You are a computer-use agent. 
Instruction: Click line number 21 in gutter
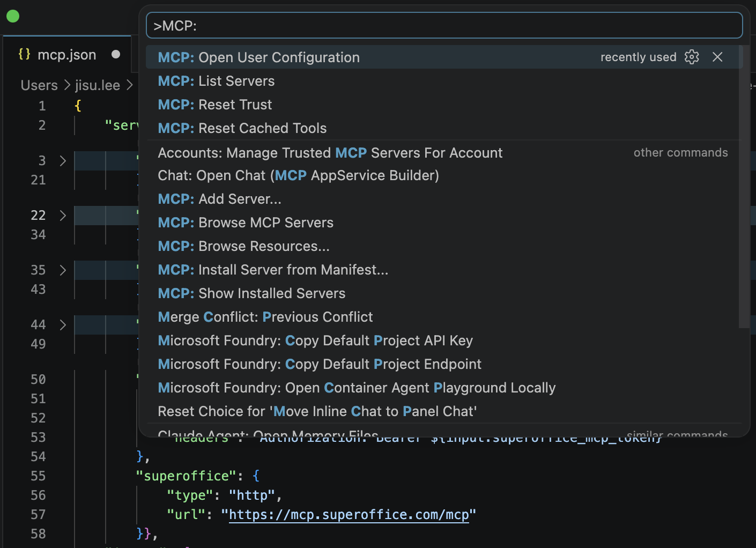click(x=38, y=180)
